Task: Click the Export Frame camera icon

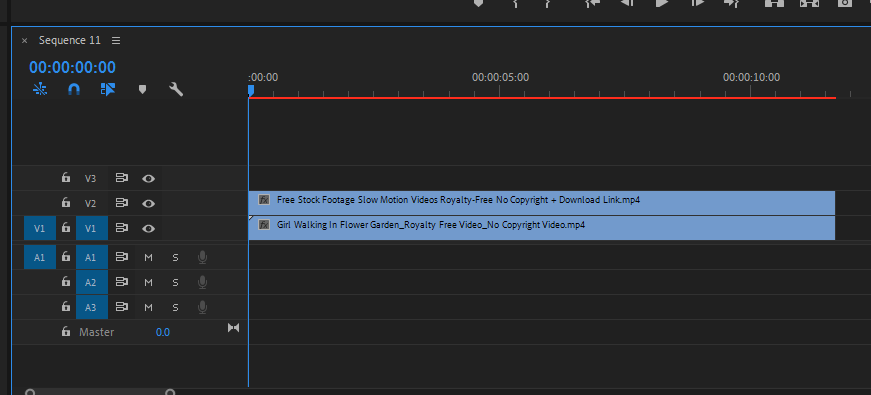Action: [844, 3]
